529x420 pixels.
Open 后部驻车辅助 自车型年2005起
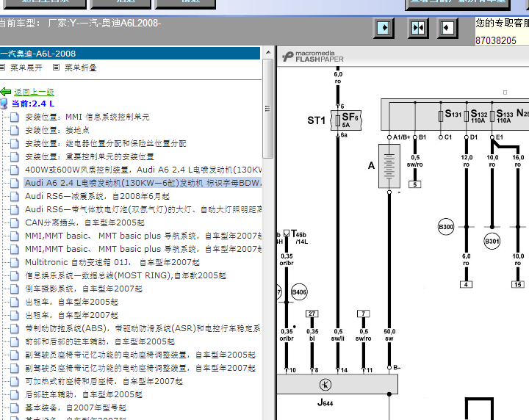[84, 394]
